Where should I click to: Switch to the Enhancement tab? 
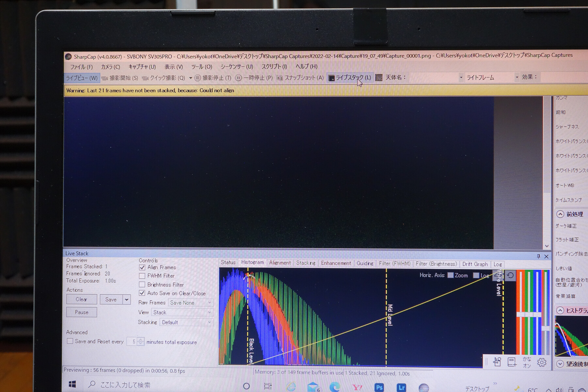click(x=336, y=263)
